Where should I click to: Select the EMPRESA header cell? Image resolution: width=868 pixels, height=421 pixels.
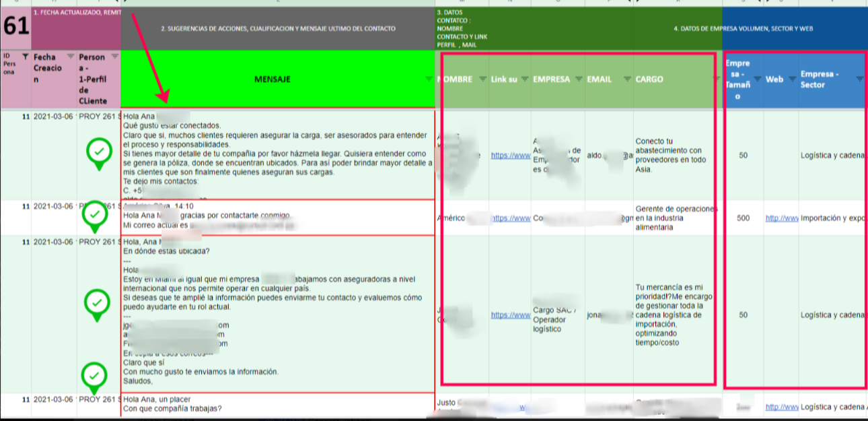[x=558, y=79]
